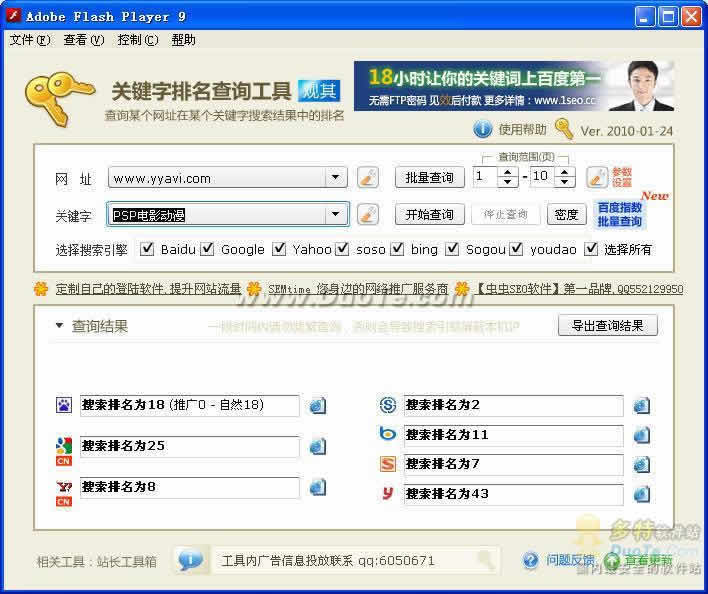This screenshot has height=594, width=708.
Task: Click the Baidu paw logo icon
Action: [x=64, y=405]
